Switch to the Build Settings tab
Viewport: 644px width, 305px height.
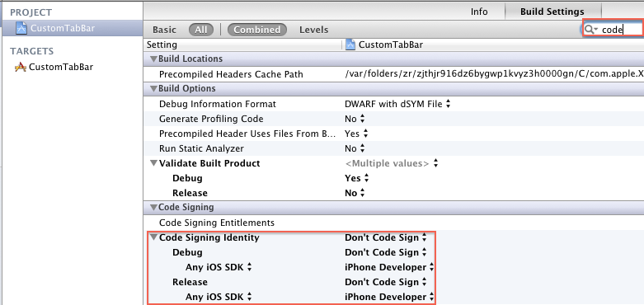click(552, 12)
